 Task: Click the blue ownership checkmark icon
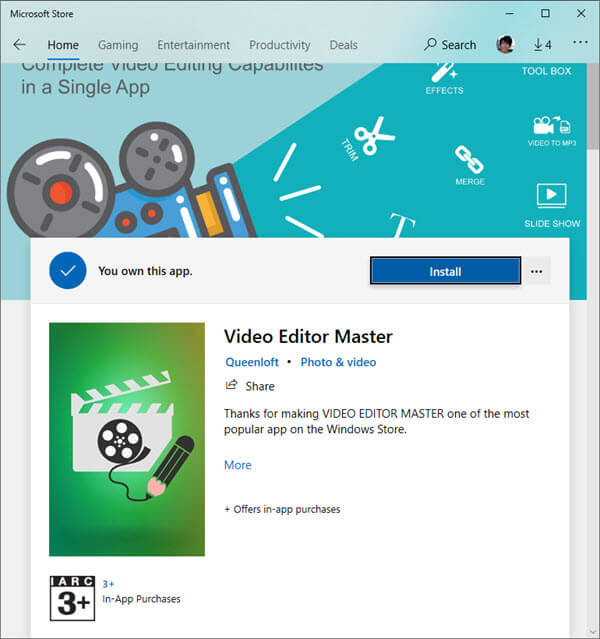pyautogui.click(x=68, y=271)
